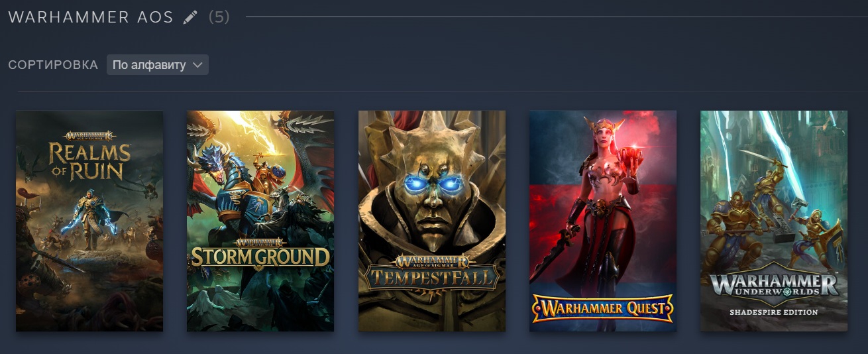Click the WARHAMMER AOS collection title
The height and width of the screenshot is (354, 868).
(91, 18)
